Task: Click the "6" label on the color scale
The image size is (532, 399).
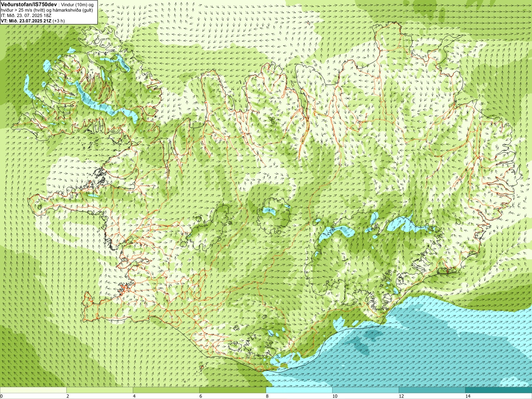Action: coord(201,396)
